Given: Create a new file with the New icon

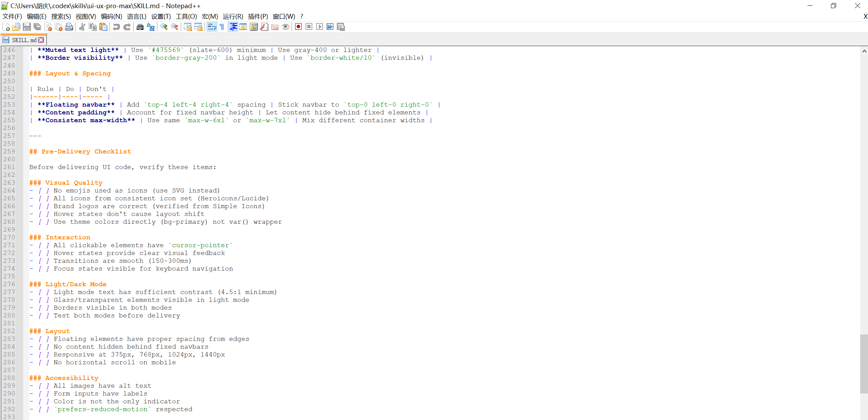Looking at the screenshot, I should pos(6,27).
